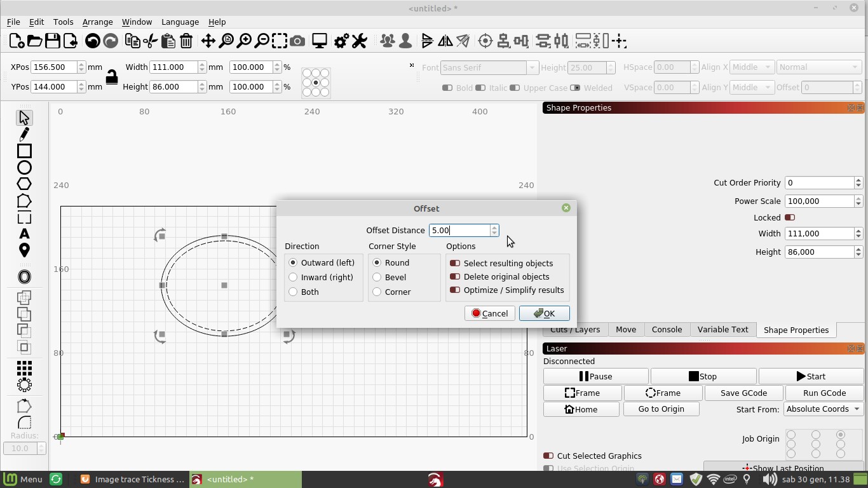Select the Rectangle tool
Image resolution: width=868 pixels, height=488 pixels.
(x=24, y=151)
